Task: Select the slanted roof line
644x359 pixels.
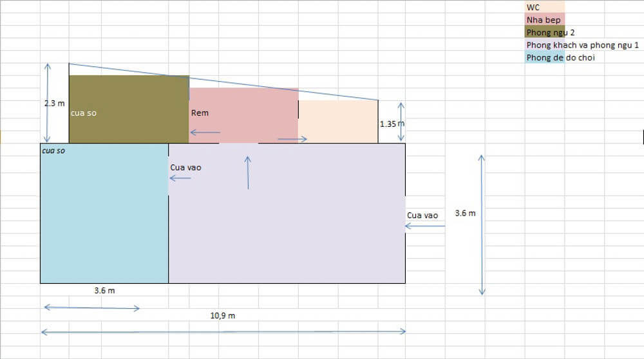Action: pos(223,82)
